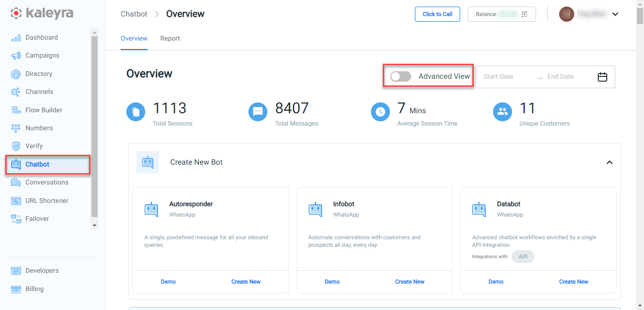644x310 pixels.
Task: Click the Channels nodes icon
Action: coord(16,92)
